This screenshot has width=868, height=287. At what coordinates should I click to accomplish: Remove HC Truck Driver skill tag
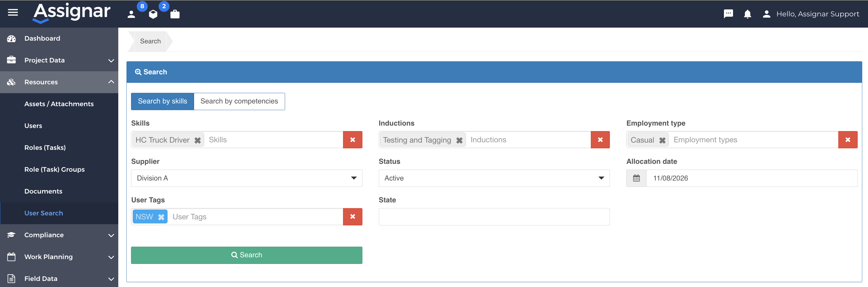pos(197,140)
